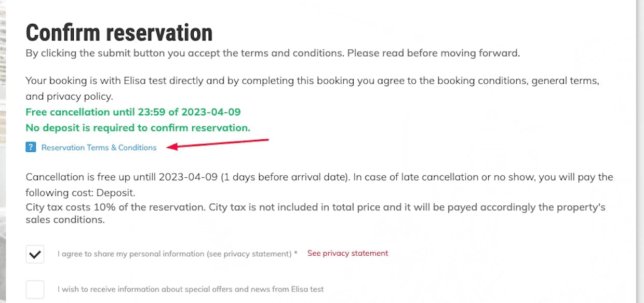
Task: Click the "sales conditions." text line
Action: [x=65, y=219]
